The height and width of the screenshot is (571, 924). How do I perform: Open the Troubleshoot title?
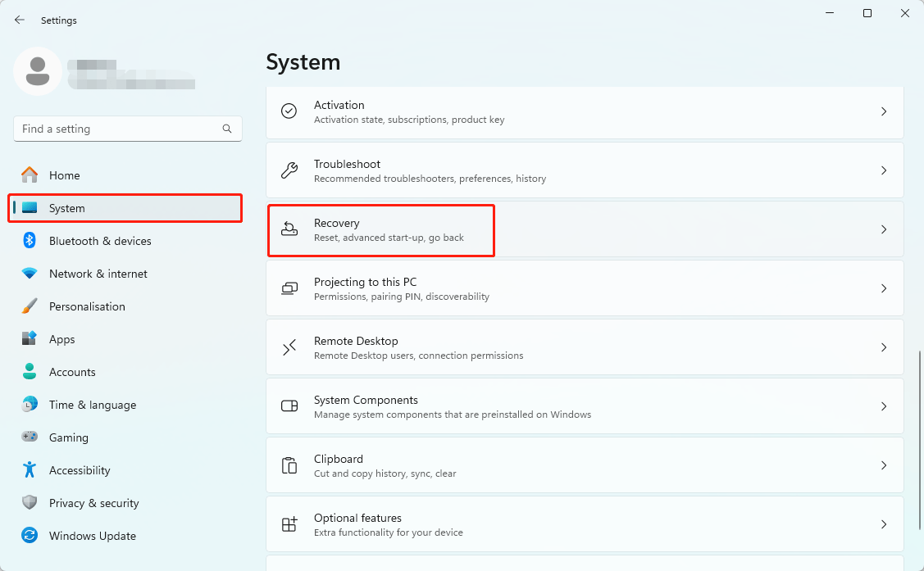pyautogui.click(x=347, y=164)
